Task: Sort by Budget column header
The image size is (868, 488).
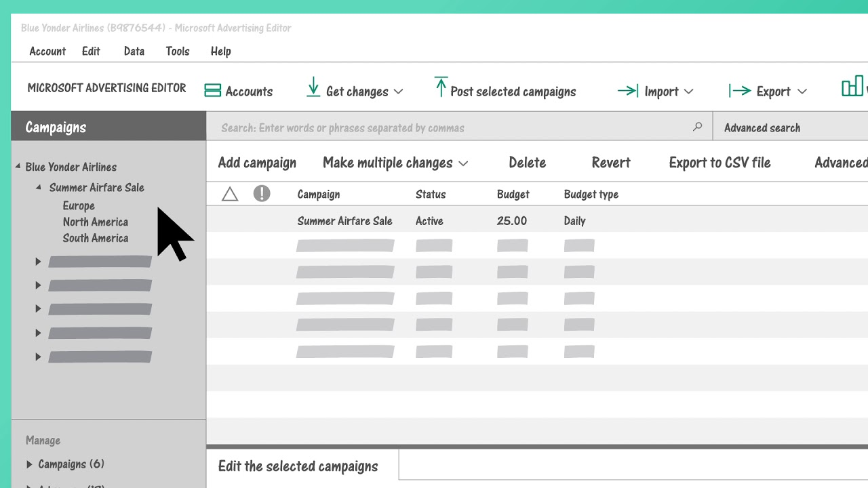Action: pos(513,195)
